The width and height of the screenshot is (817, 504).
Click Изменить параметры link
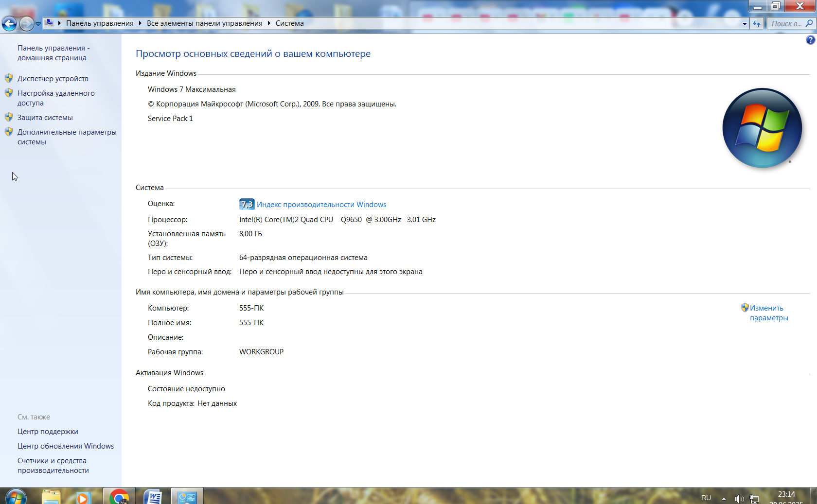(768, 313)
